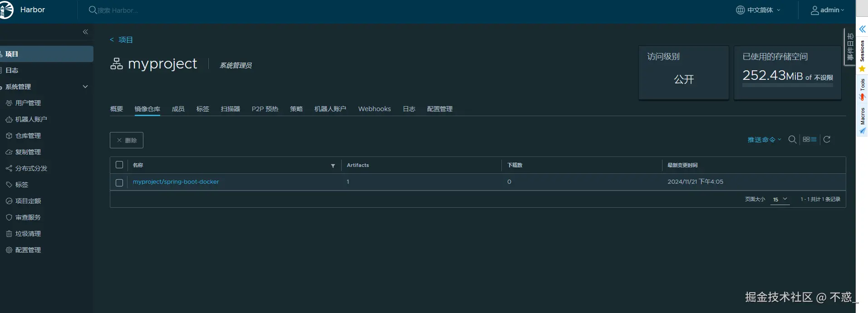Click the 252.43MiB storage value
The width and height of the screenshot is (868, 313).
[772, 75]
